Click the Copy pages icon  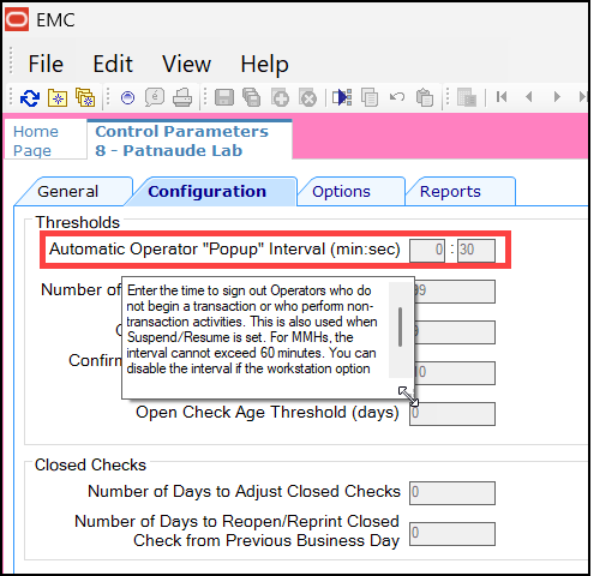370,98
